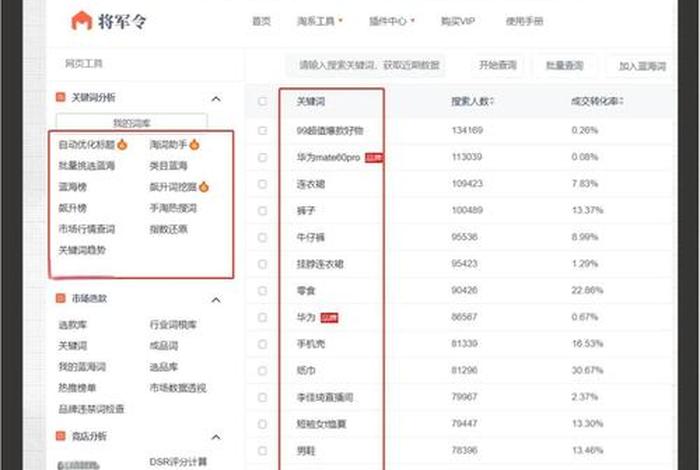This screenshot has height=470, width=700.
Task: Click the sort arrows on 成交转化率 column
Action: 621,101
